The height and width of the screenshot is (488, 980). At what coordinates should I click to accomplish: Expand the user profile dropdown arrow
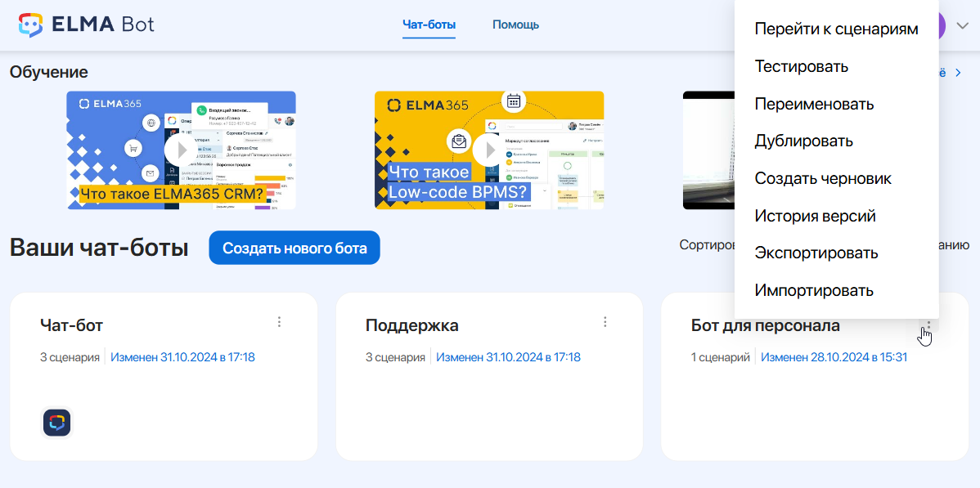[962, 25]
